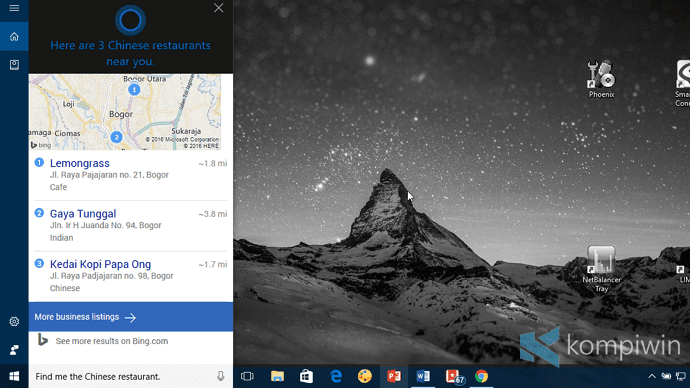Open the Lemongrass restaurant listing
Viewport: 690px width, 388px height.
80,163
